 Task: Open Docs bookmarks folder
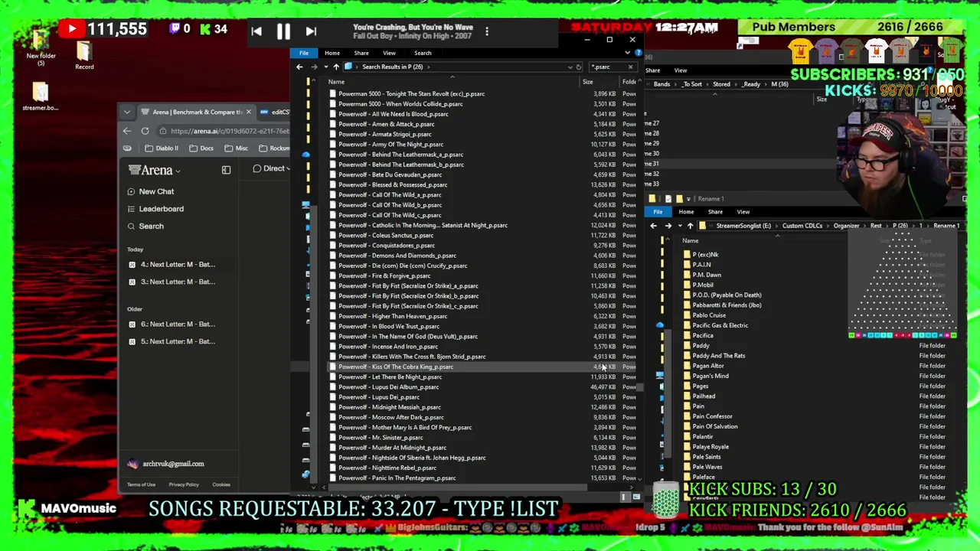(201, 148)
